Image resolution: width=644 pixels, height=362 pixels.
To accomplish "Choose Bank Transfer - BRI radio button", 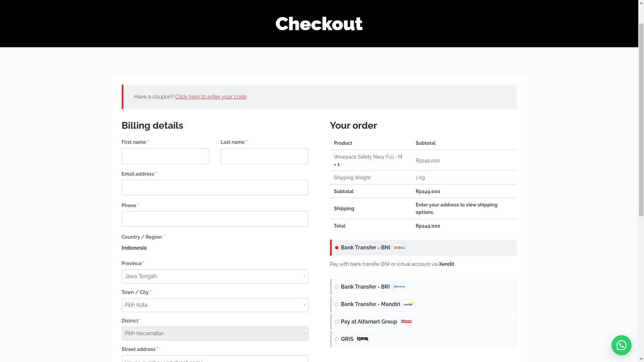I will point(337,287).
